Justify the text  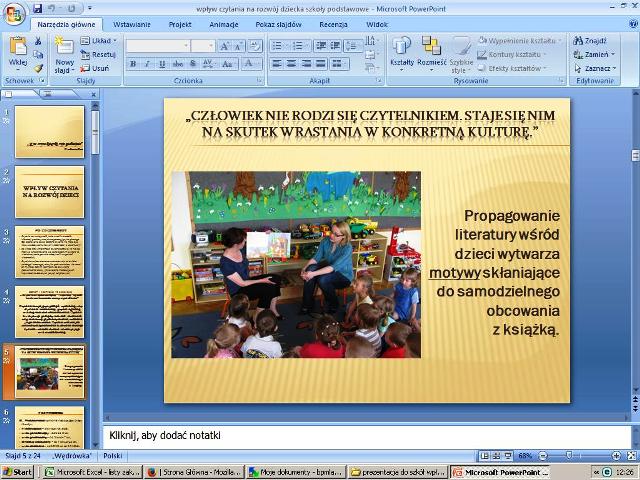pos(321,64)
